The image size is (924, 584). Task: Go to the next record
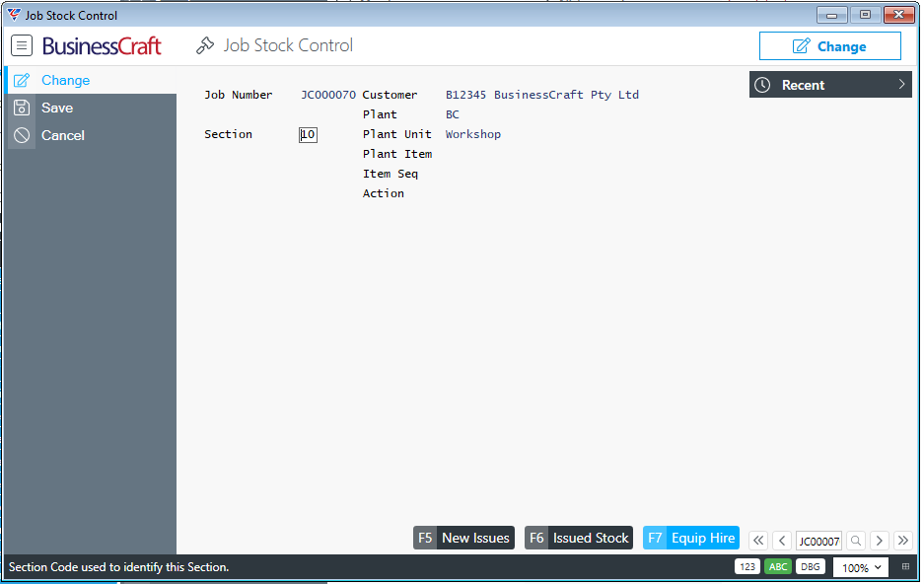coord(879,541)
